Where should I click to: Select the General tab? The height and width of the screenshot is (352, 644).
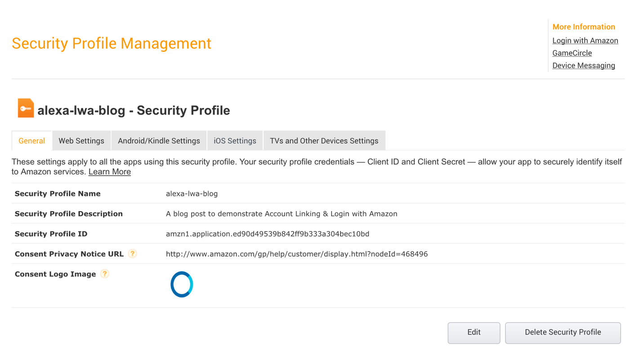pyautogui.click(x=31, y=140)
